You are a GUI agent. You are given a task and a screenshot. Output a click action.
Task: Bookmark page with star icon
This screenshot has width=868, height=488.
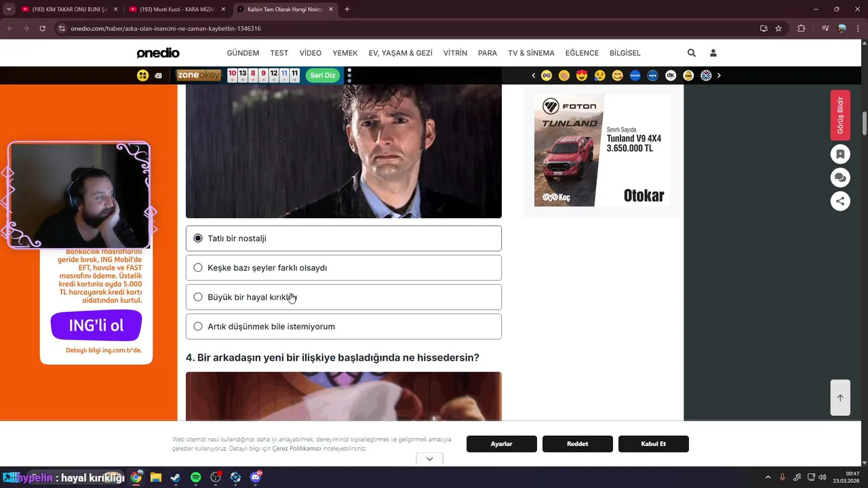[x=778, y=28]
